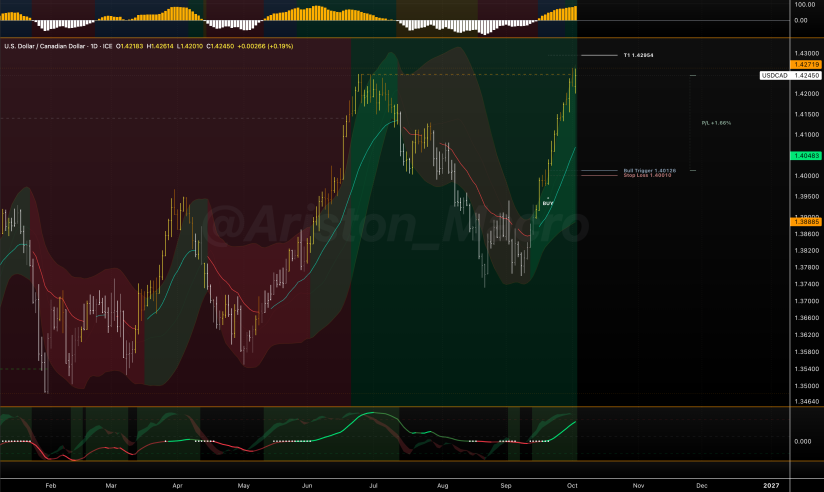The image size is (824, 492).
Task: Click the 1.34640 price scale label
Action: coord(807,402)
